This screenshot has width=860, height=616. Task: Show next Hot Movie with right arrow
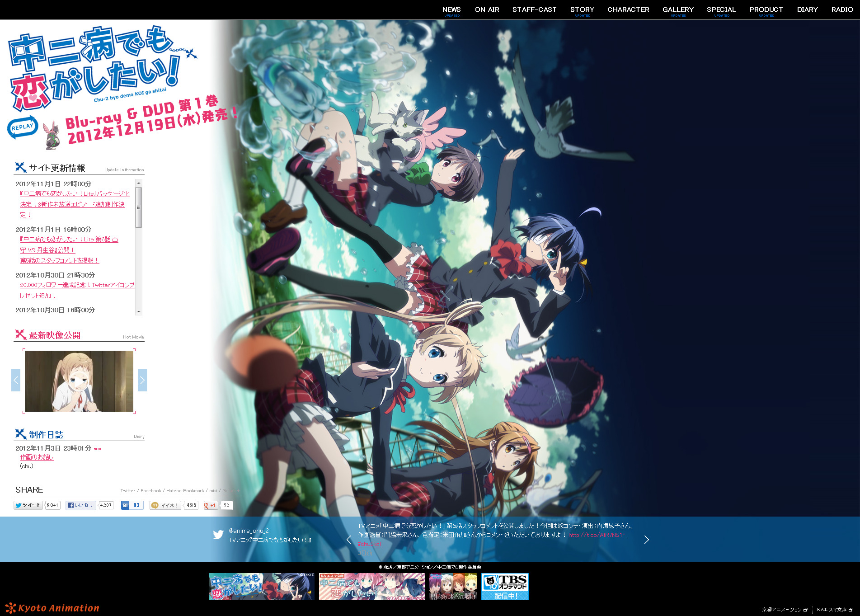142,380
